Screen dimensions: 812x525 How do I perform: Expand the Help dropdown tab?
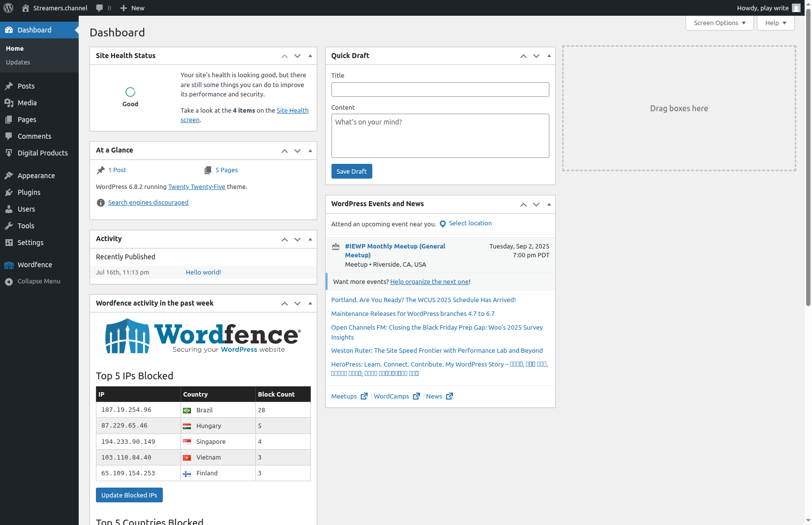[776, 23]
